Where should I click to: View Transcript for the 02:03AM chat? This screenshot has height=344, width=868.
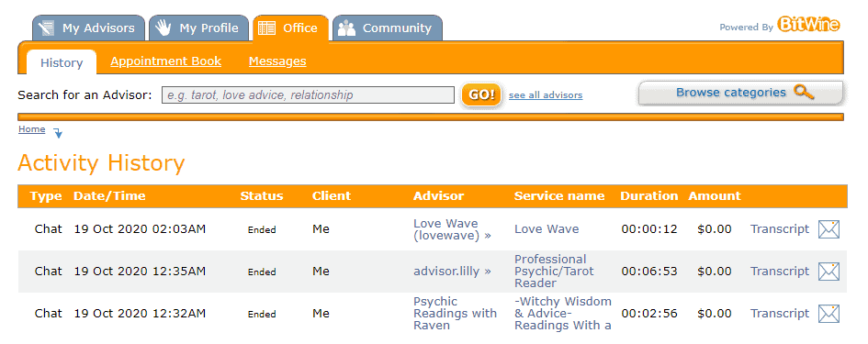point(780,229)
